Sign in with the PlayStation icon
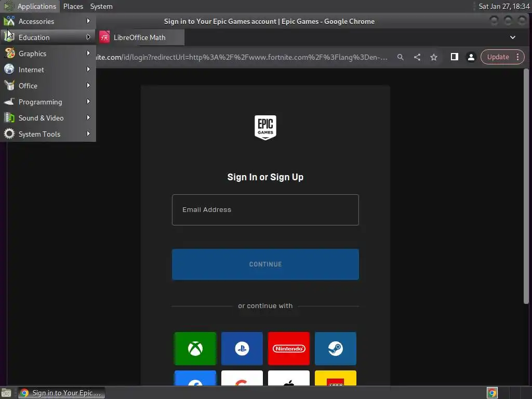The width and height of the screenshot is (532, 399). (242, 349)
